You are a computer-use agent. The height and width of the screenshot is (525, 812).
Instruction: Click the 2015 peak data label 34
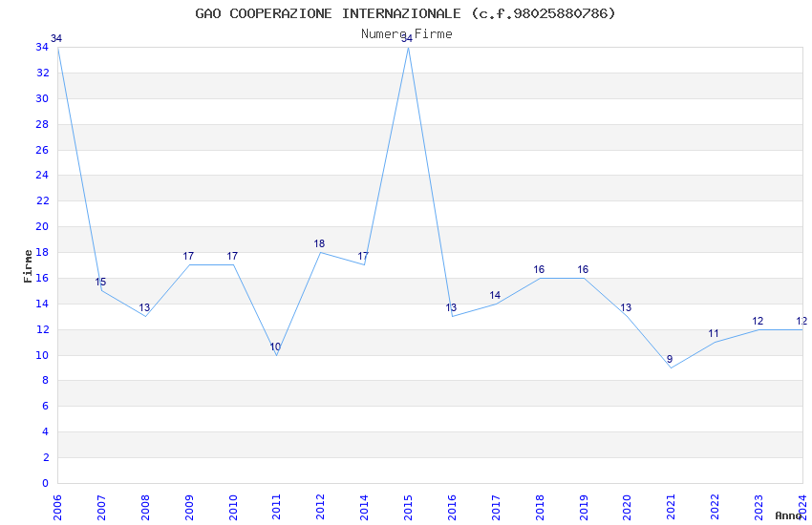(407, 38)
